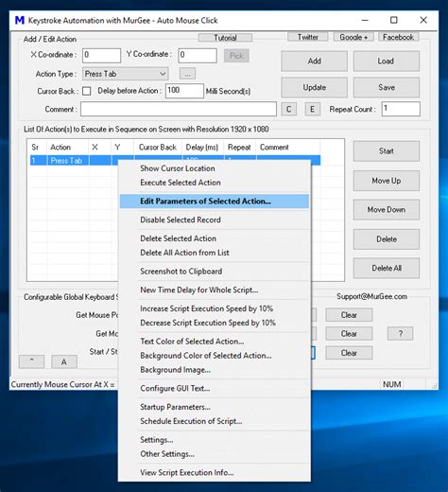Click the Delete button
The width and height of the screenshot is (448, 492).
click(x=387, y=239)
